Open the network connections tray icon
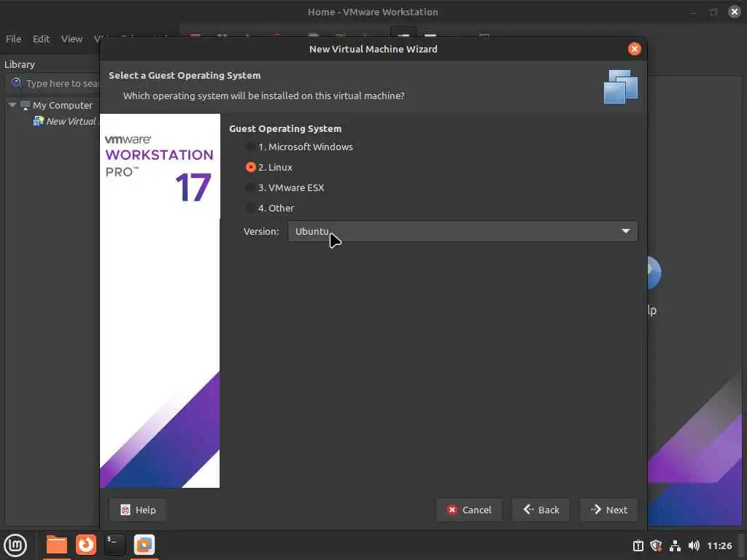 (675, 546)
